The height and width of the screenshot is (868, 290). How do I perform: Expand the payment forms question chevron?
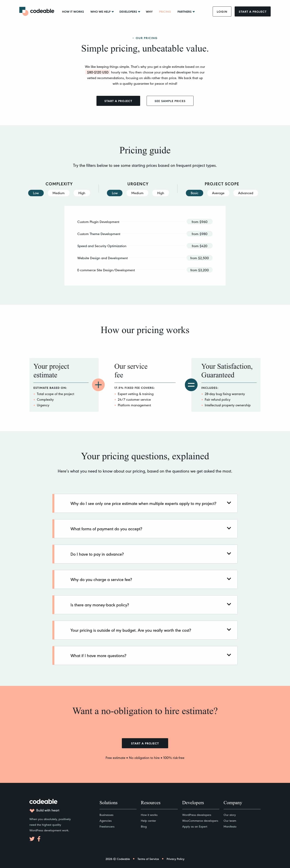click(x=229, y=528)
